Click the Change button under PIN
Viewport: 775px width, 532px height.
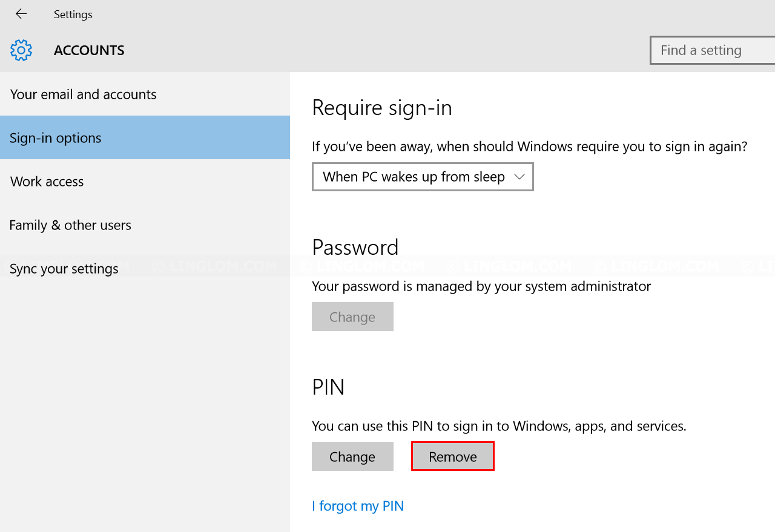(352, 456)
